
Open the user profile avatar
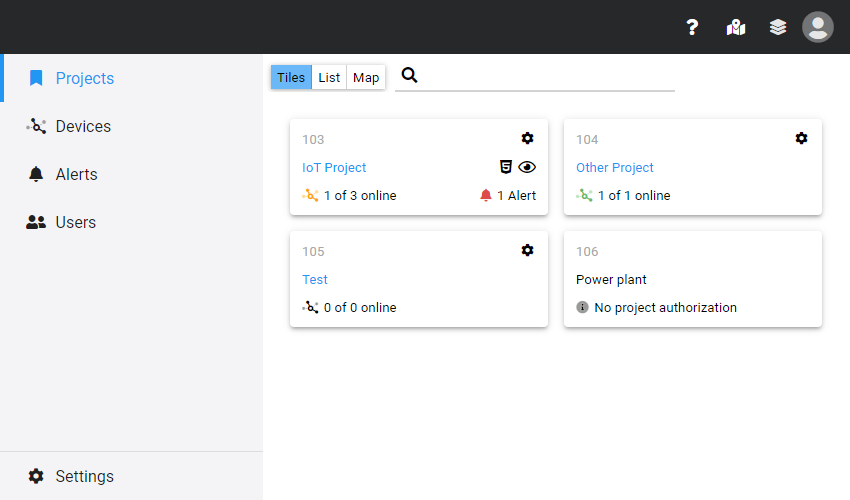[x=818, y=27]
